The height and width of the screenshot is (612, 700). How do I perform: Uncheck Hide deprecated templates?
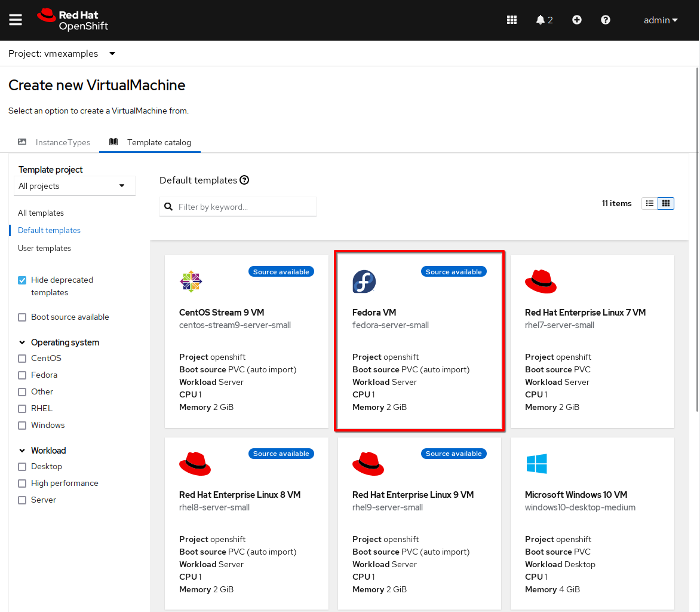pyautogui.click(x=22, y=280)
